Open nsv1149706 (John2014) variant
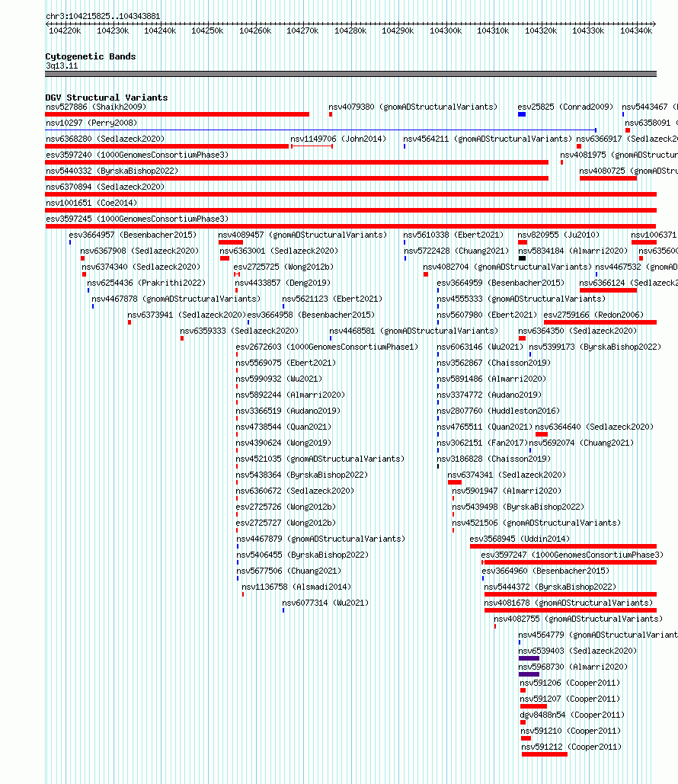This screenshot has height=784, width=678. [x=338, y=139]
